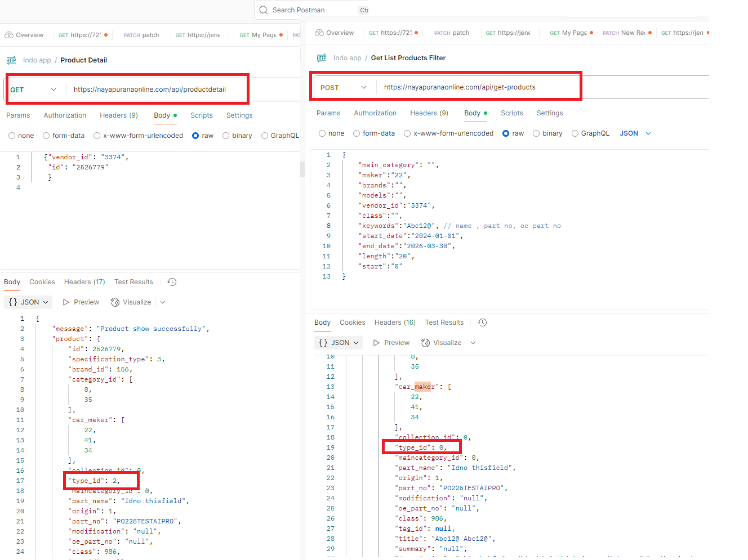Select x-www-form-urlencoded in left window
The width and height of the screenshot is (748, 560).
coord(97,136)
